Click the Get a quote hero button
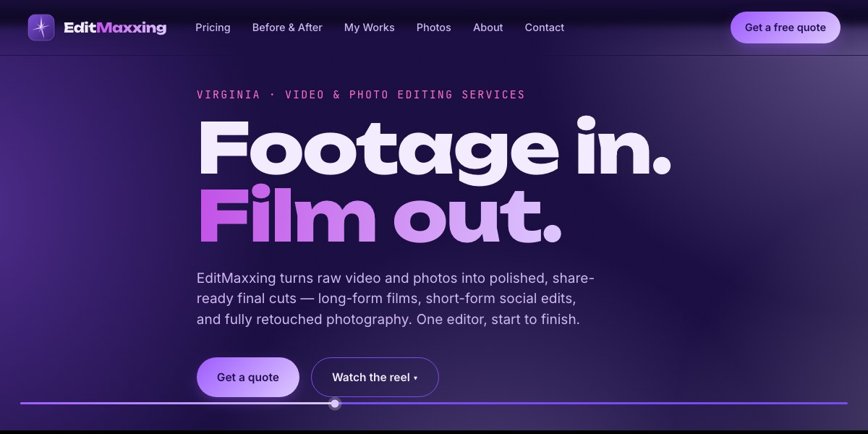 [248, 377]
